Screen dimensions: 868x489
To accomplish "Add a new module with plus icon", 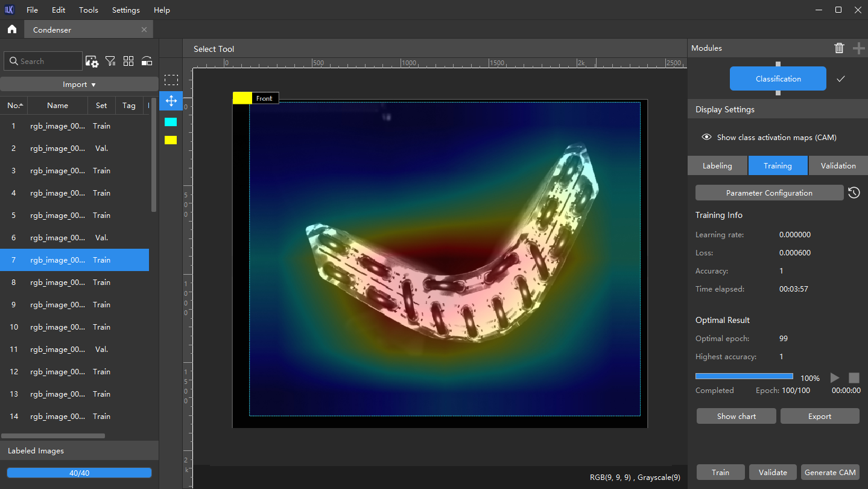I will click(859, 48).
